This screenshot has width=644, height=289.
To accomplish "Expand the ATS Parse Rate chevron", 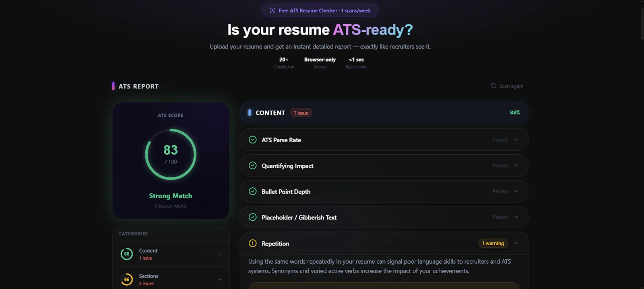I will pyautogui.click(x=516, y=139).
